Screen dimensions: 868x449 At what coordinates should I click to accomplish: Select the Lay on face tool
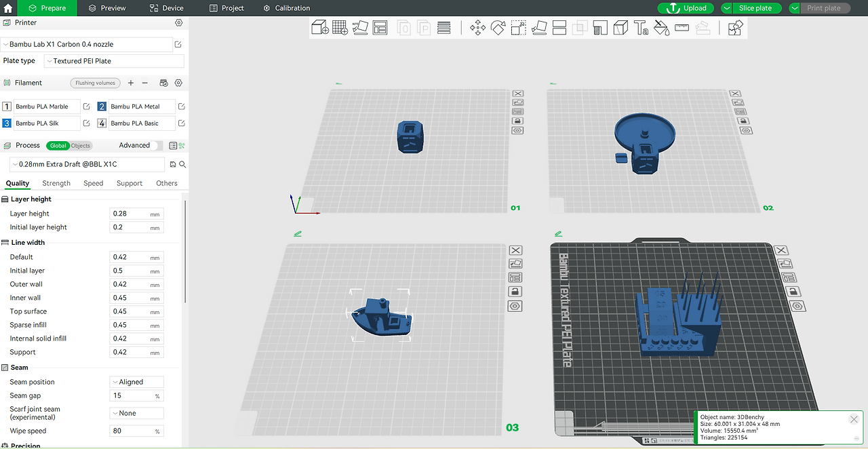click(539, 28)
